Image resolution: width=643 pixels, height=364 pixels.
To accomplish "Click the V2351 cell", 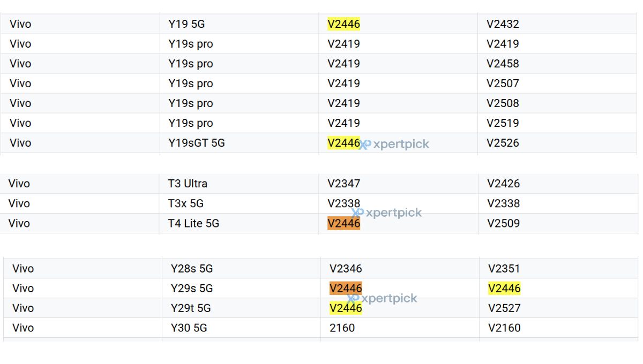I will tap(504, 269).
